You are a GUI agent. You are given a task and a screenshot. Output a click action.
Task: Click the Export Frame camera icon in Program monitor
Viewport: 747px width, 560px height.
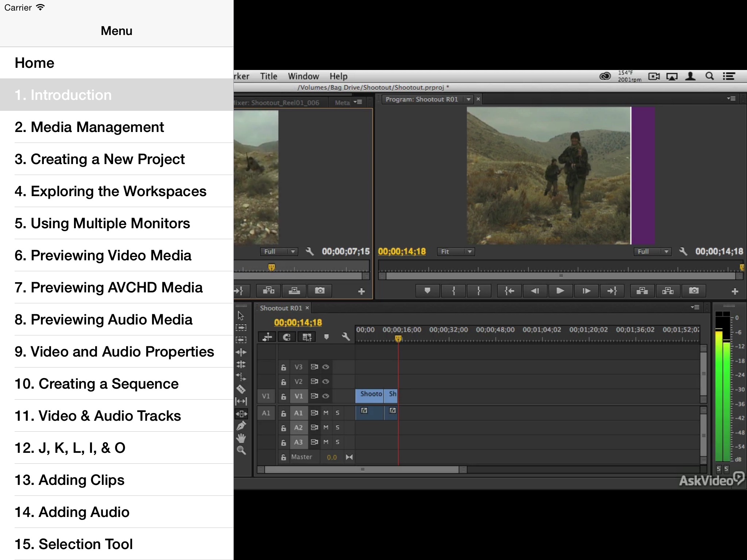click(693, 291)
